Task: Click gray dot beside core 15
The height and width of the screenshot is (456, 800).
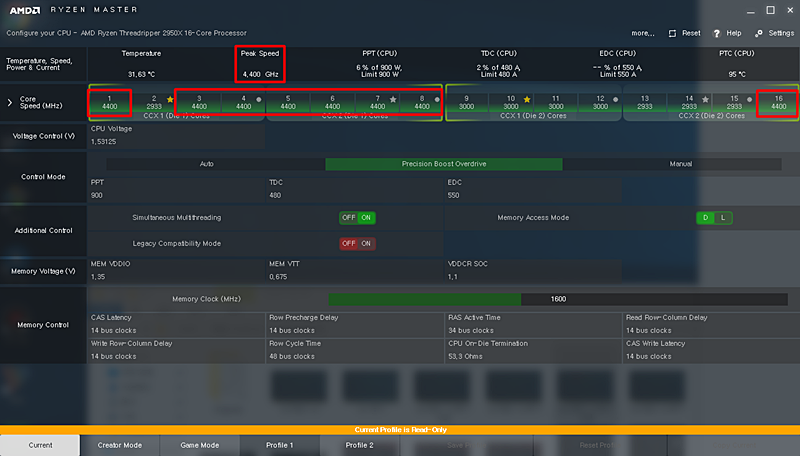Action: 749,99
